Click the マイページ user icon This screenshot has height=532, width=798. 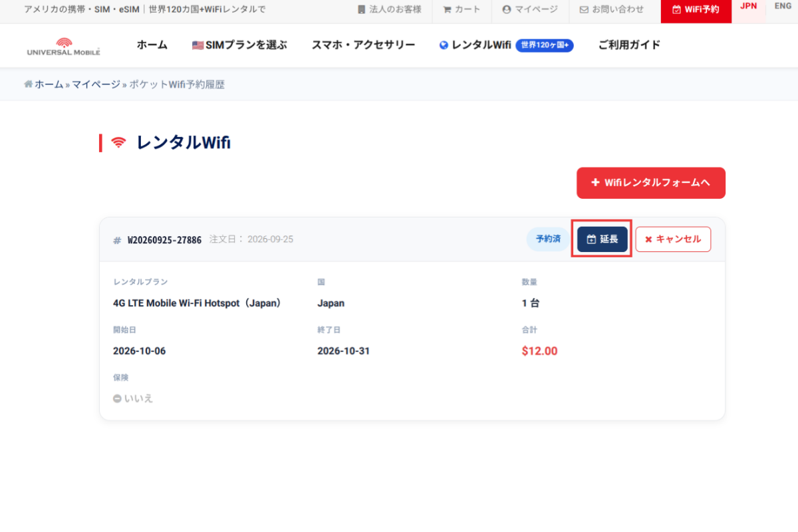pyautogui.click(x=507, y=10)
